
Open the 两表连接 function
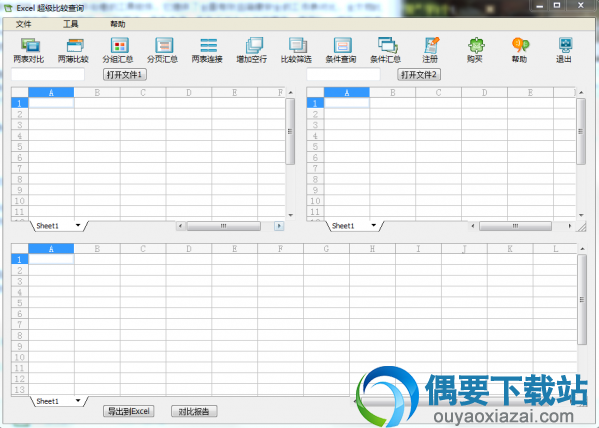[207, 50]
